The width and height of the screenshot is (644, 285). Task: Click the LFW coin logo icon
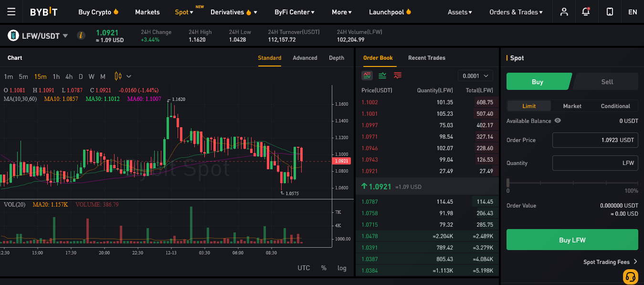(13, 35)
